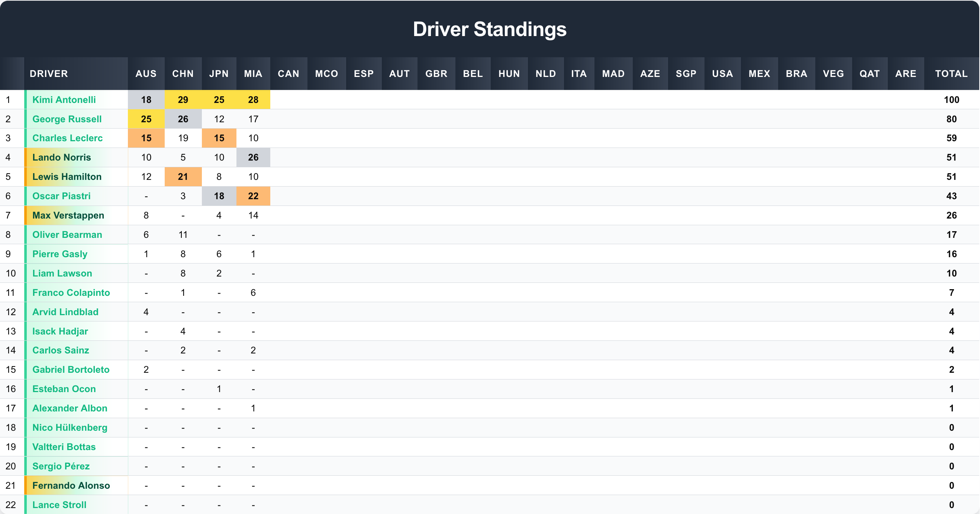This screenshot has height=514, width=980.
Task: Open Isack Hadjar's driver link
Action: (60, 332)
